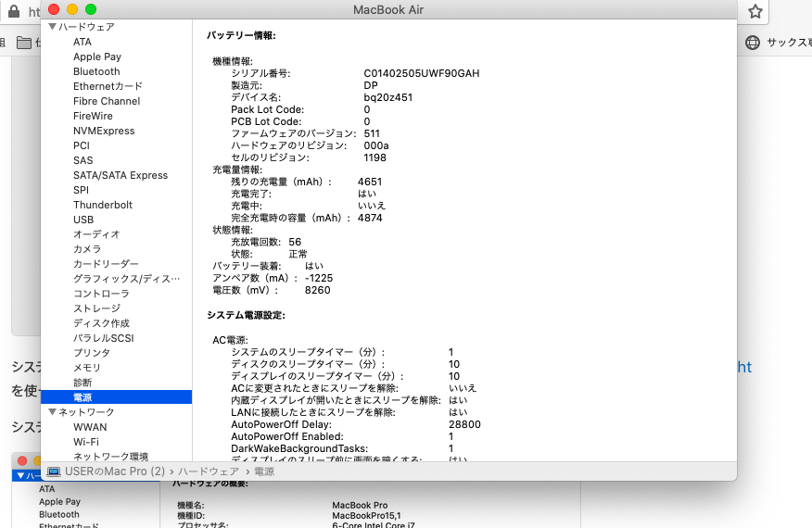The image size is (812, 528).
Task: Click the computer icon in the path bar
Action: (54, 471)
